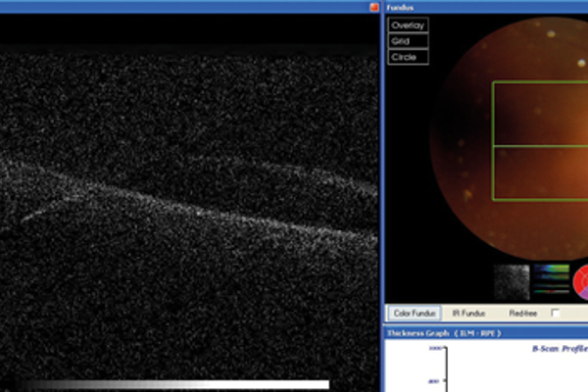
Task: Click the retinal layer in OCT B-scan
Action: pos(196,211)
